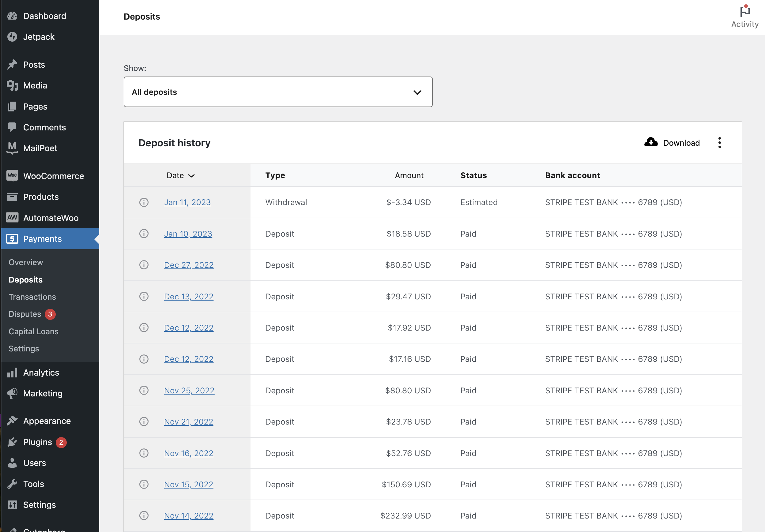Open the Capital Loans submenu
Screen dimensions: 765x532
tap(33, 331)
